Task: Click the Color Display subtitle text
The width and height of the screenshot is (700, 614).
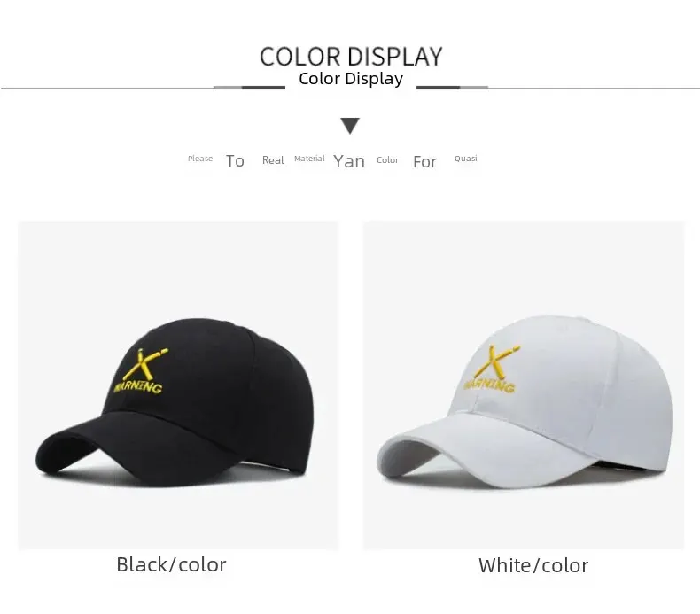Action: coord(351,79)
